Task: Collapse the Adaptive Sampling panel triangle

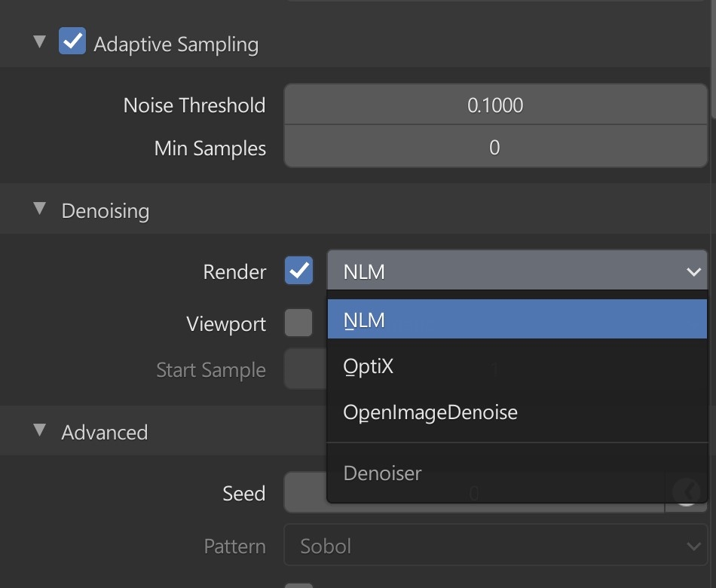Action: 40,42
